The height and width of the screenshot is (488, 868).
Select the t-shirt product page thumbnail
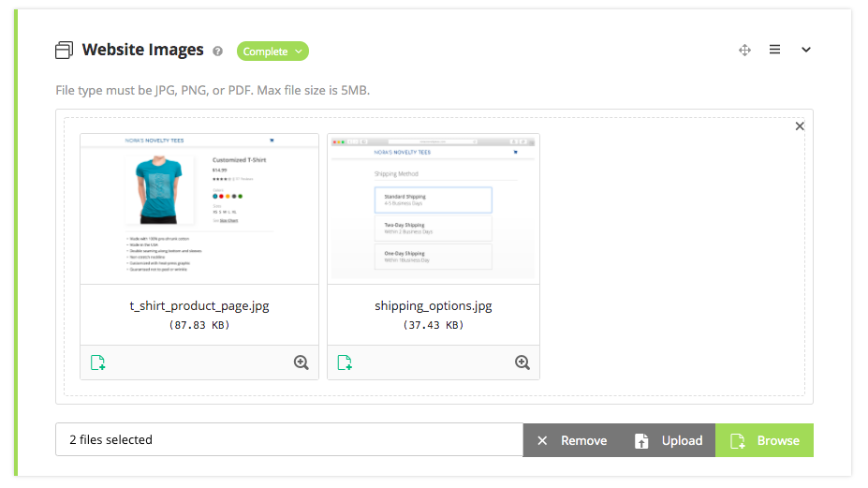click(199, 208)
